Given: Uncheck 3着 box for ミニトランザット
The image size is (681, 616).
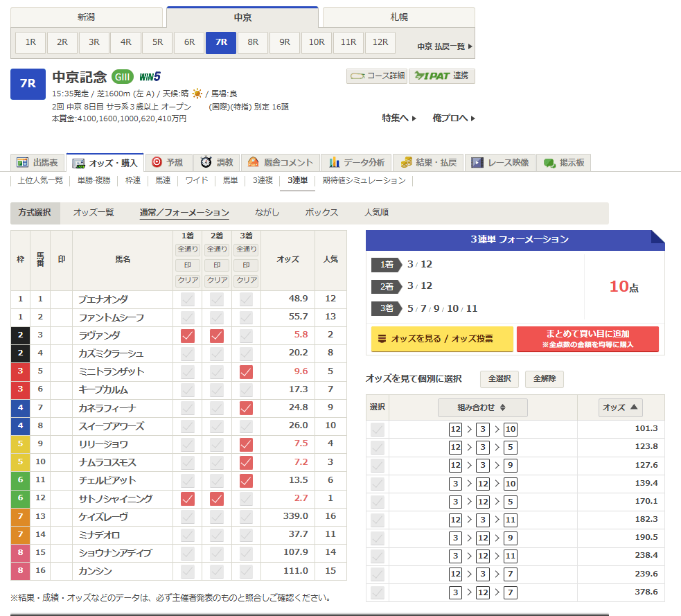Looking at the screenshot, I should click(246, 371).
